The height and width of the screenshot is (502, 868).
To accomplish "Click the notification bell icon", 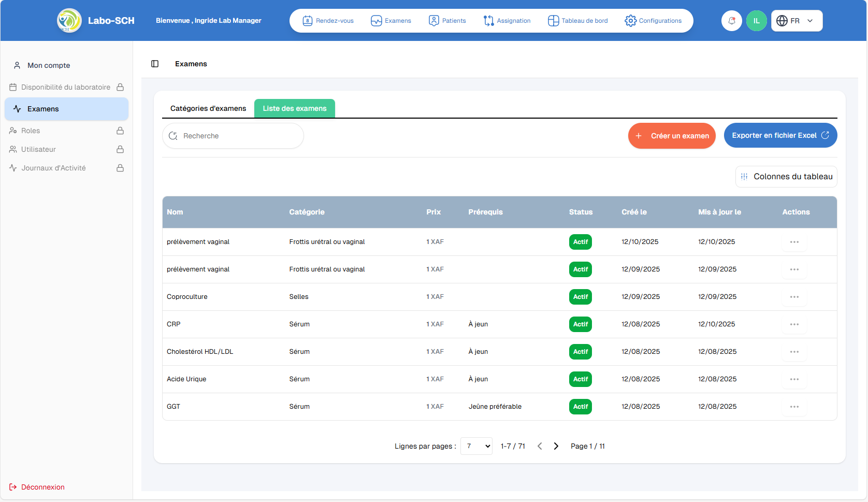I will click(731, 21).
